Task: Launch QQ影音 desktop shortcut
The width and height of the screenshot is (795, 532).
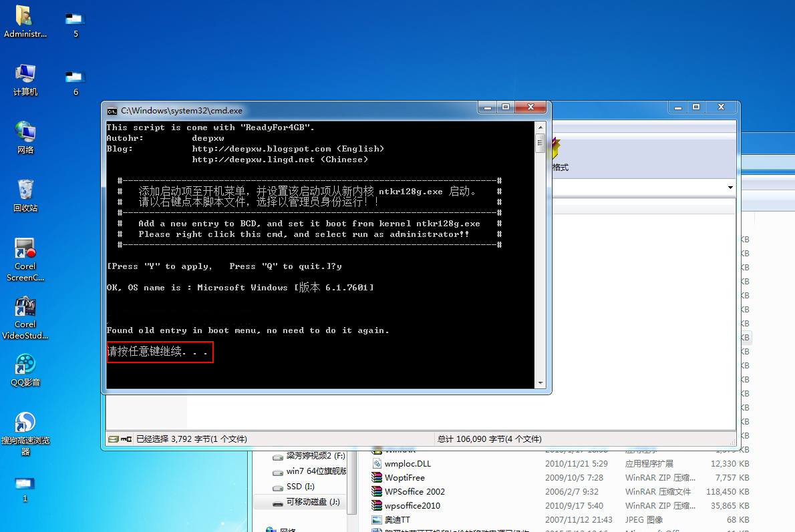Action: [x=25, y=370]
